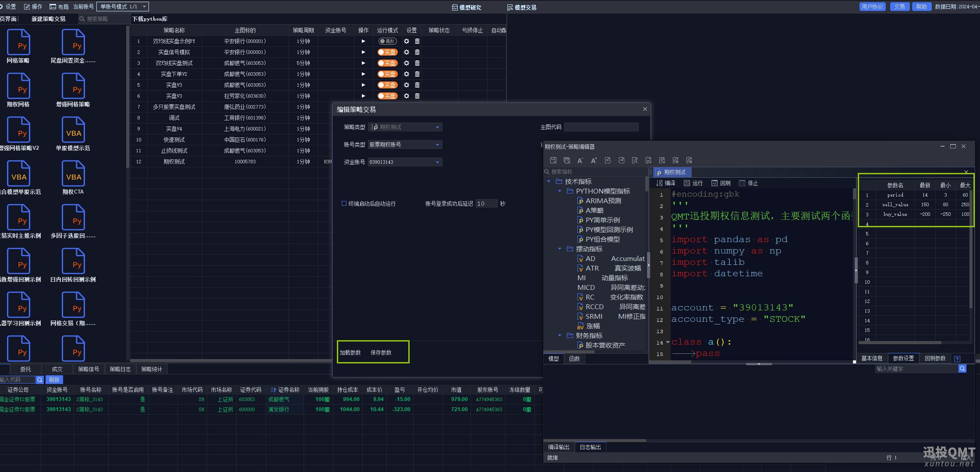Viewport: 980px width, 472px height.
Task: Click the find-in-document icon in editor toolbar
Action: coord(635,160)
